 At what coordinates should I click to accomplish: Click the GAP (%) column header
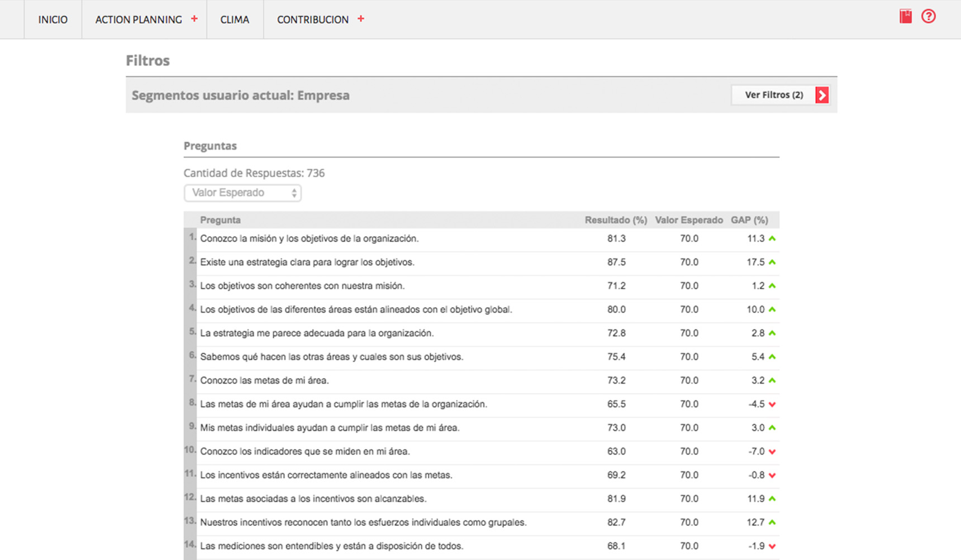[749, 220]
